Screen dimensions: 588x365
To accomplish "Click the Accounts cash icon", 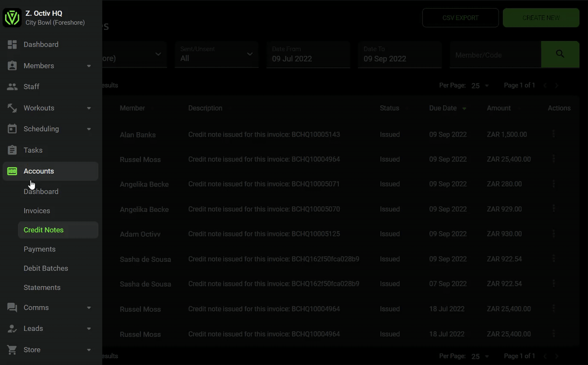I will [x=12, y=171].
